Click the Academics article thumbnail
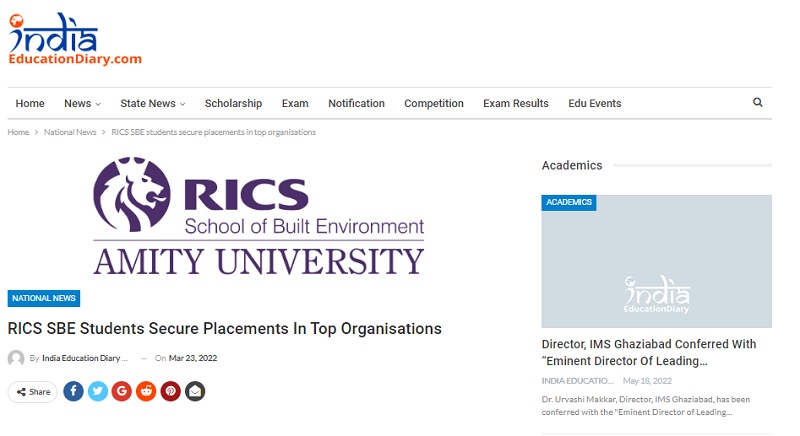The image size is (800, 436). [x=657, y=261]
